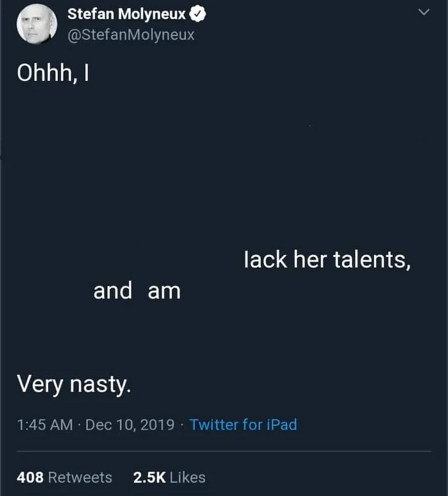The image size is (448, 496).
Task: Open the Likes label list
Action: click(188, 477)
